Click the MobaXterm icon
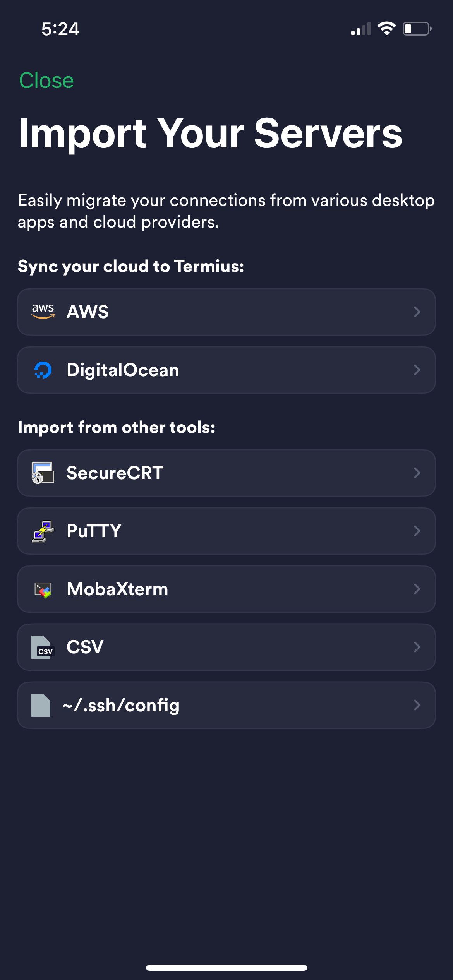 click(x=43, y=589)
